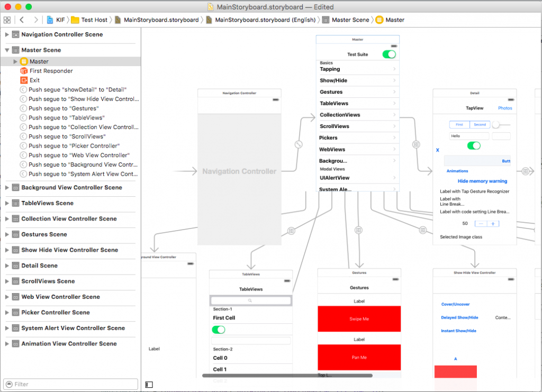Image resolution: width=542 pixels, height=392 pixels.
Task: Select the Test Host folder breadcrumb
Action: click(x=89, y=20)
